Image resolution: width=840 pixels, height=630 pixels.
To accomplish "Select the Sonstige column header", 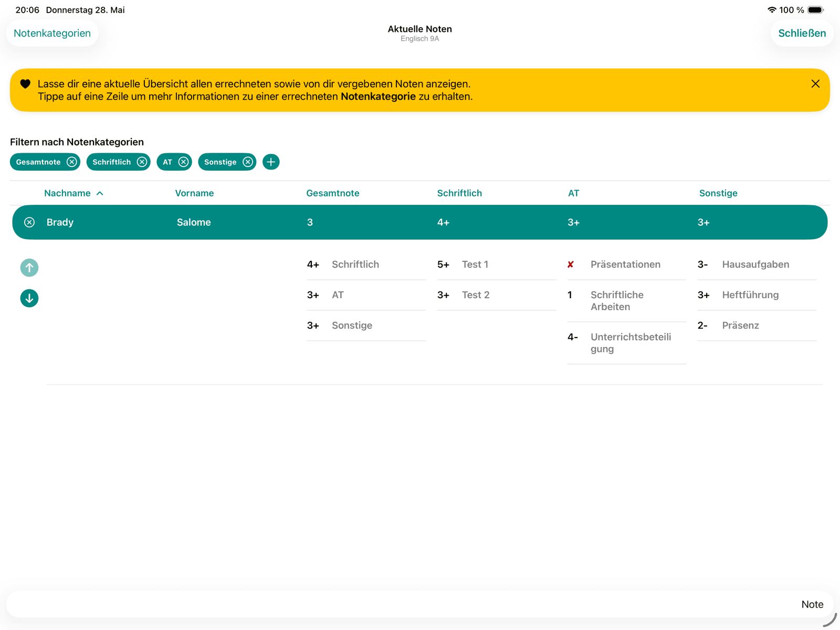I will tap(718, 193).
